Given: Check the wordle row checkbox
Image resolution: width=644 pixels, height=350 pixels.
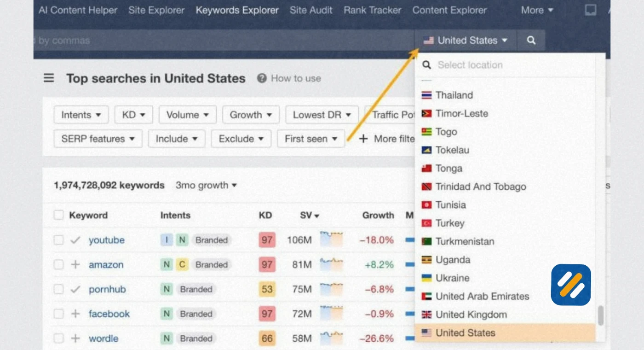Looking at the screenshot, I should click(x=58, y=338).
